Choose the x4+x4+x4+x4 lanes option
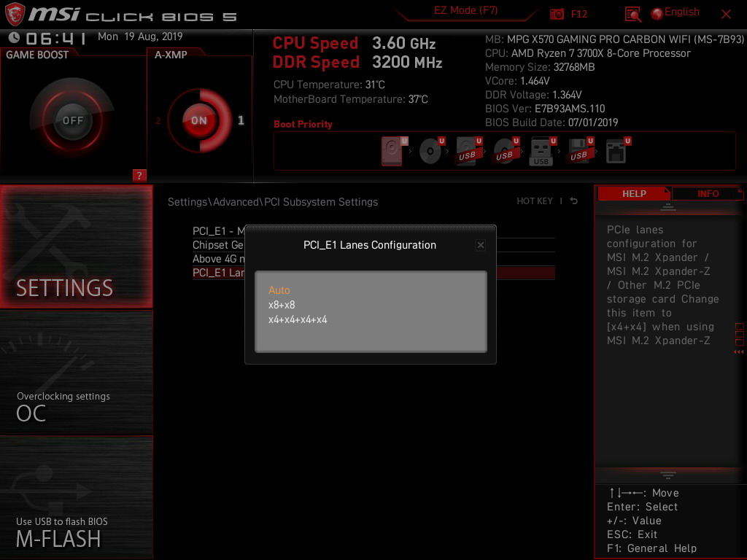The height and width of the screenshot is (560, 747). click(298, 319)
